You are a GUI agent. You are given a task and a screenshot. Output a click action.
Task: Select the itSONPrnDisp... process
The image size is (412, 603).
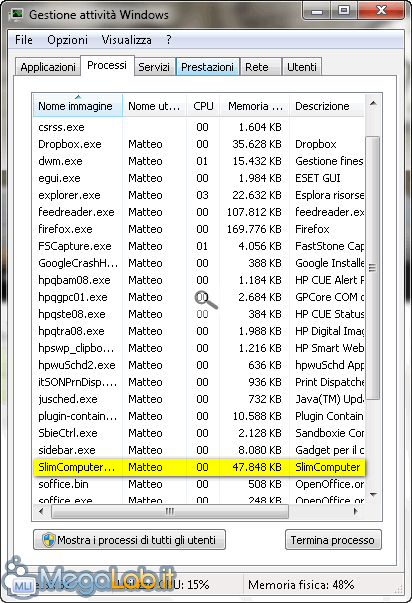click(199, 382)
